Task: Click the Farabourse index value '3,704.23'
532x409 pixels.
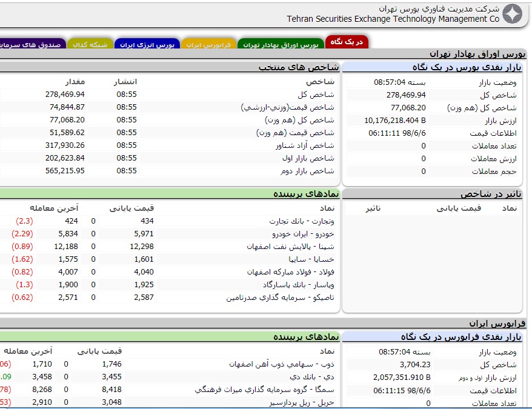Action: (x=415, y=365)
